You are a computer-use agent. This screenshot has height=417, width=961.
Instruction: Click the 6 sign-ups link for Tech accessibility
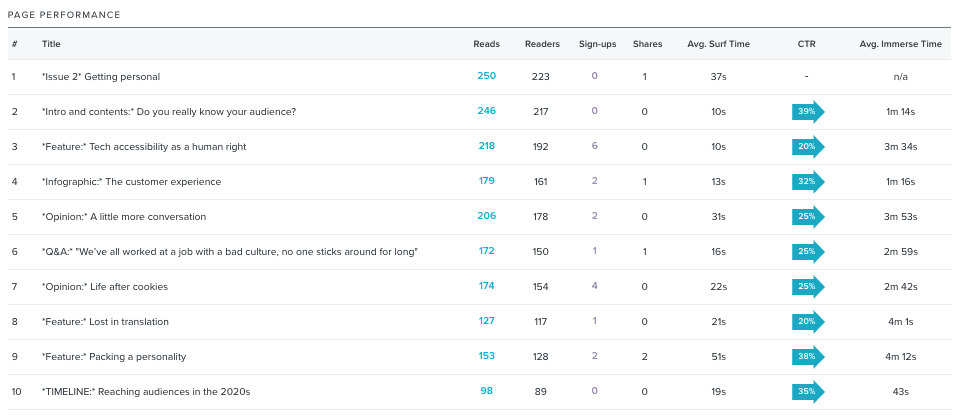click(x=594, y=146)
